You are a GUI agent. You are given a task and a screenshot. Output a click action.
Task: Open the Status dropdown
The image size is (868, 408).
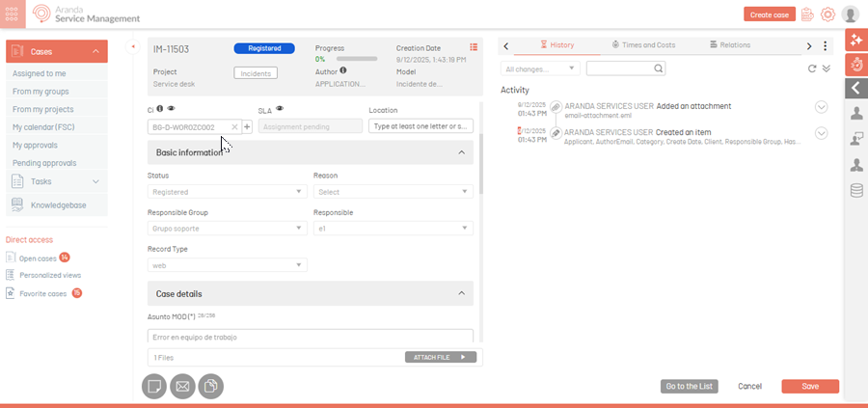[x=227, y=192]
